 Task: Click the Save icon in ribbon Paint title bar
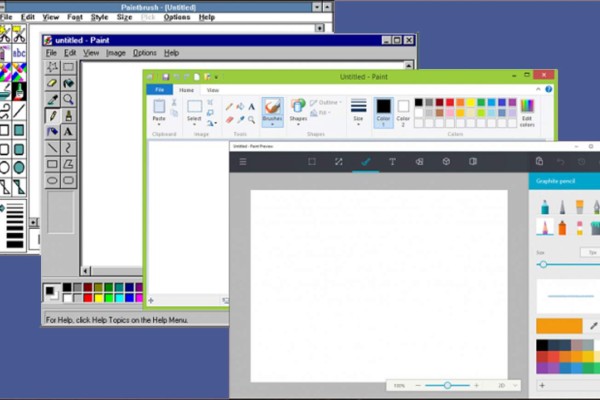165,77
